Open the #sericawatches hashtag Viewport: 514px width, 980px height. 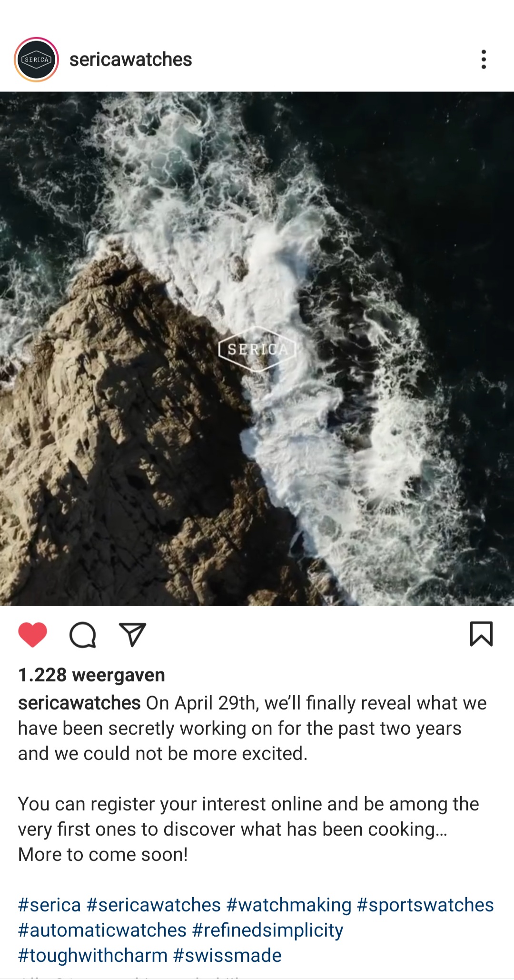pyautogui.click(x=154, y=905)
